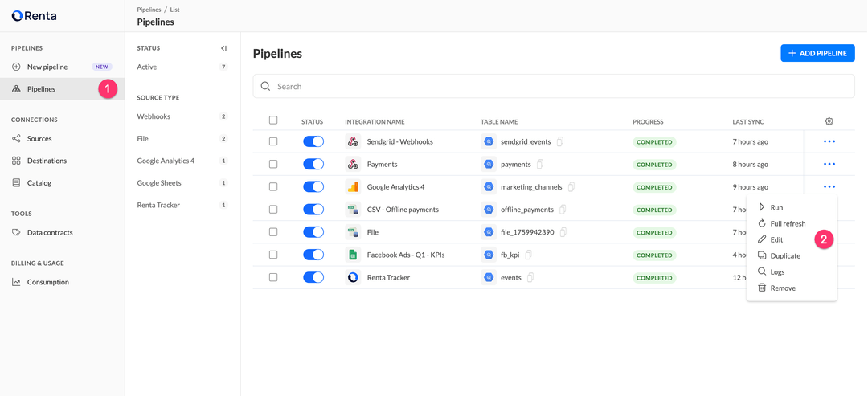Copy the marketing_channels table name
Screen dimensions: 868x396
(x=571, y=186)
